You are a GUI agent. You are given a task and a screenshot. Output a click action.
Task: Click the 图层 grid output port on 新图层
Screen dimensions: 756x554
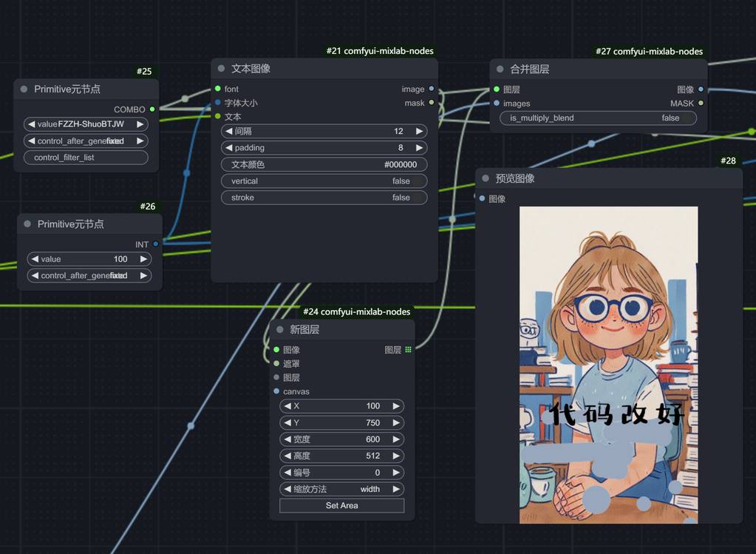point(408,350)
